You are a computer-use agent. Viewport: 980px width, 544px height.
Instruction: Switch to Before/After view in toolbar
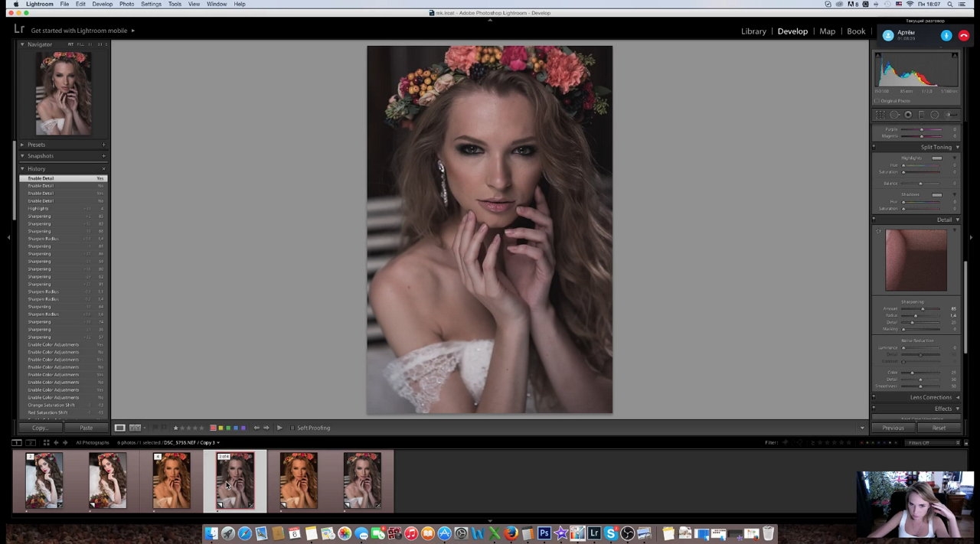tap(135, 428)
